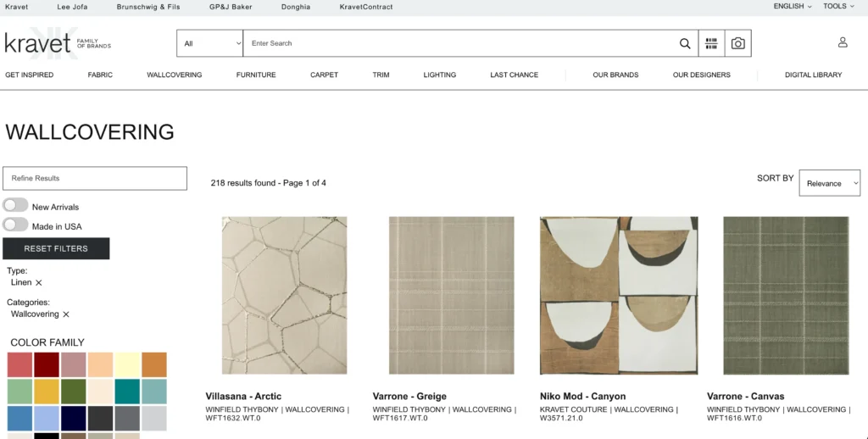Open the Niko Mod Canyon wallcovering thumbnail
The image size is (868, 439).
pyautogui.click(x=619, y=295)
